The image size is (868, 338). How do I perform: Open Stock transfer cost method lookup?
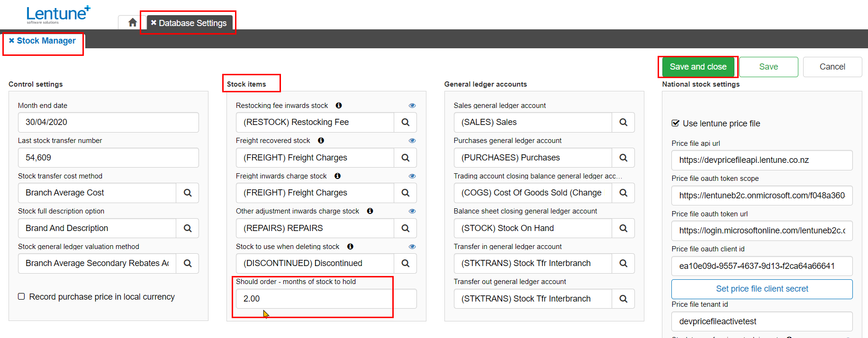(x=188, y=193)
